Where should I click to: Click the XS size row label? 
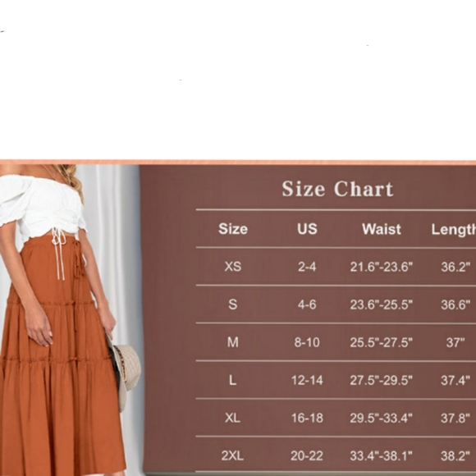click(x=233, y=267)
